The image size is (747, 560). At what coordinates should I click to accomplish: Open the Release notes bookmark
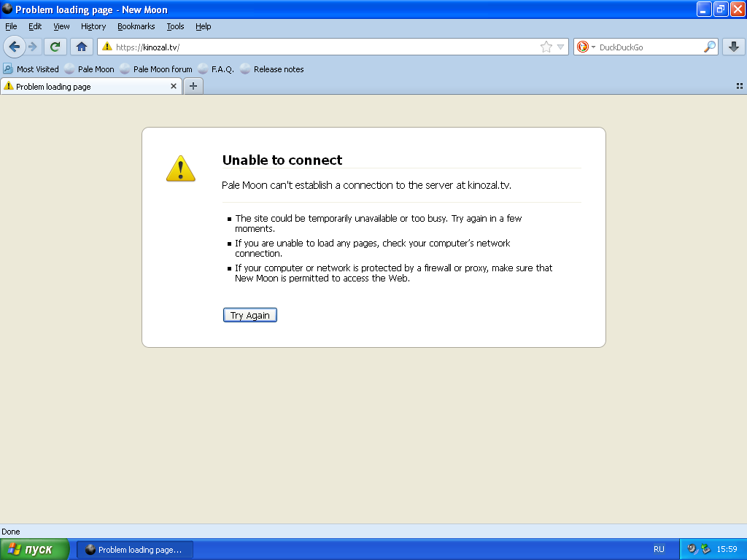click(272, 69)
